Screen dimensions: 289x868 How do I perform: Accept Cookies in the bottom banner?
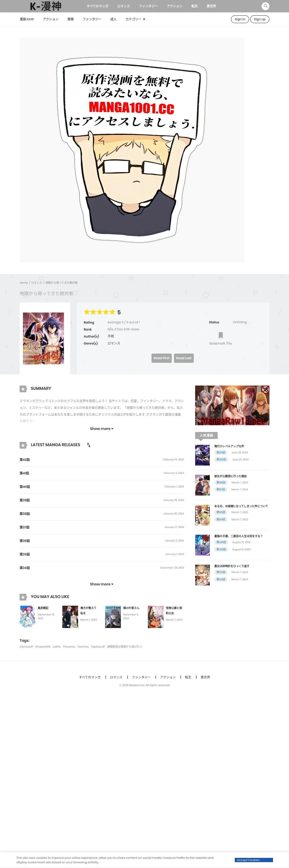[x=254, y=860]
